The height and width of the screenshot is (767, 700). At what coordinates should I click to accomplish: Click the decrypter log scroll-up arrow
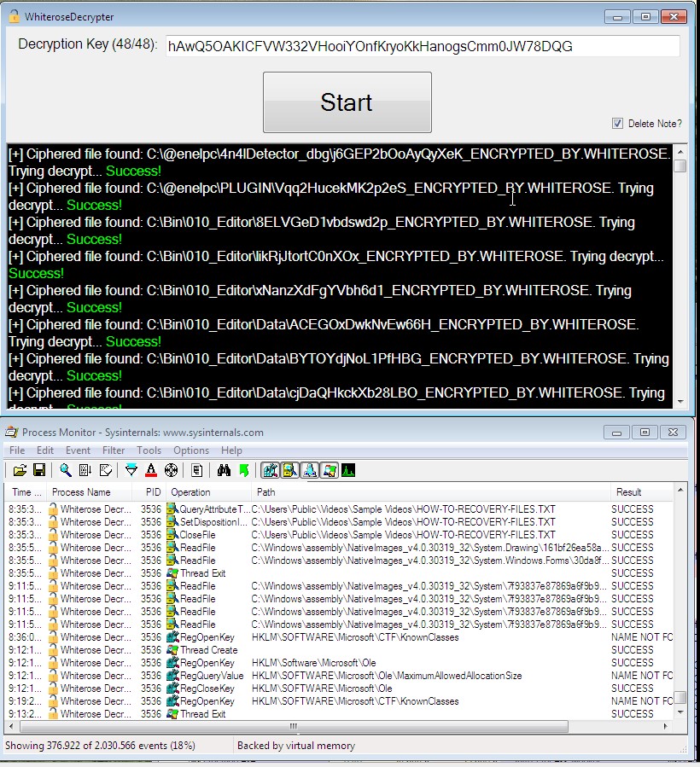point(680,152)
